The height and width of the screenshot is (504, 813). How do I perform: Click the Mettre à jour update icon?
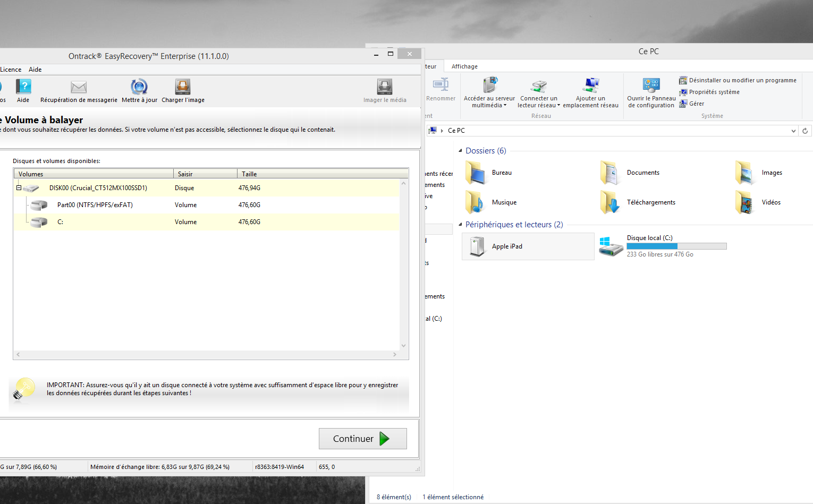tap(139, 87)
